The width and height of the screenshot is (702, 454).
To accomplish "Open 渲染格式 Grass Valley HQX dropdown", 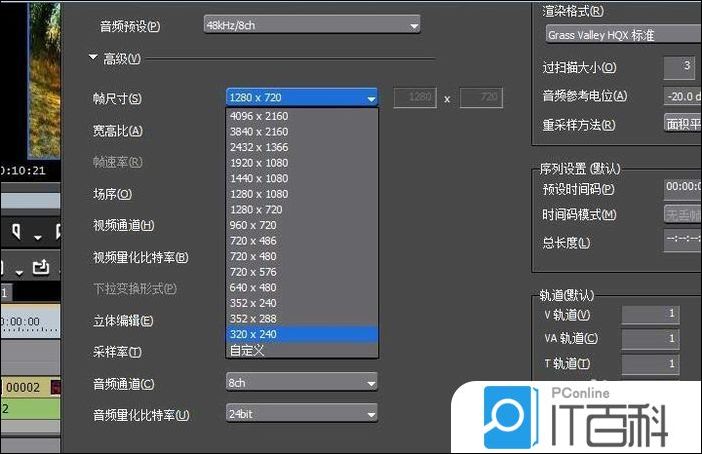I will coord(624,34).
